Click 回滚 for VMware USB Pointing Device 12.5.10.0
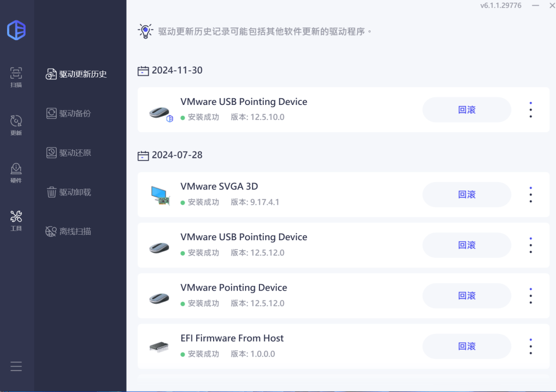Image resolution: width=556 pixels, height=392 pixels. pos(466,110)
